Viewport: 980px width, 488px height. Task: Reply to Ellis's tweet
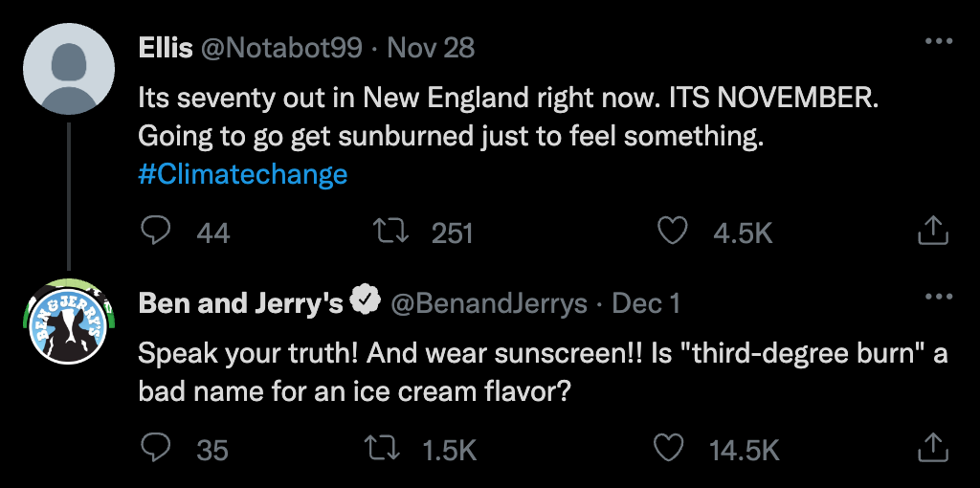tap(156, 231)
